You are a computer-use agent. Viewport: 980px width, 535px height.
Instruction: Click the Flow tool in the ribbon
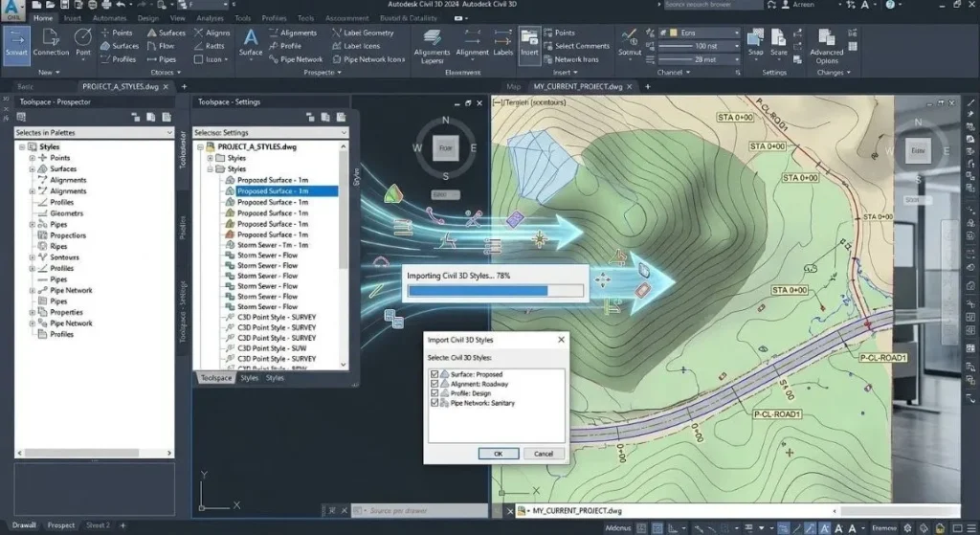coord(161,46)
